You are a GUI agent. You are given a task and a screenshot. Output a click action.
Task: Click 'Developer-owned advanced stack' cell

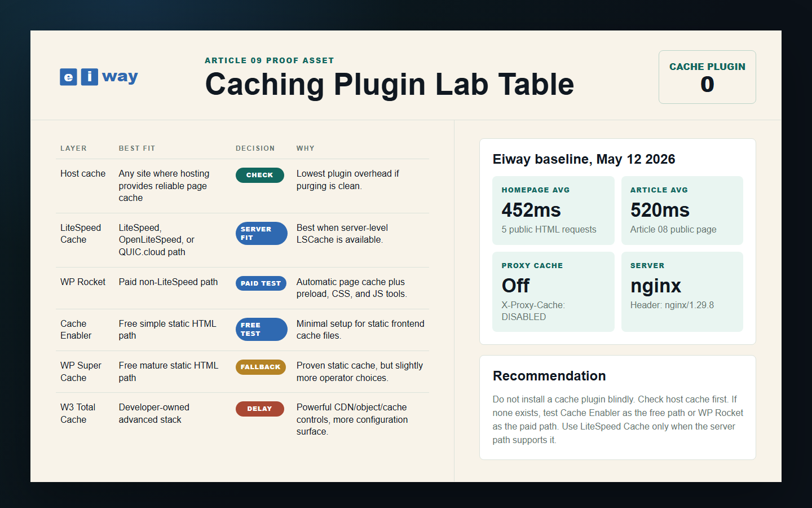(154, 413)
